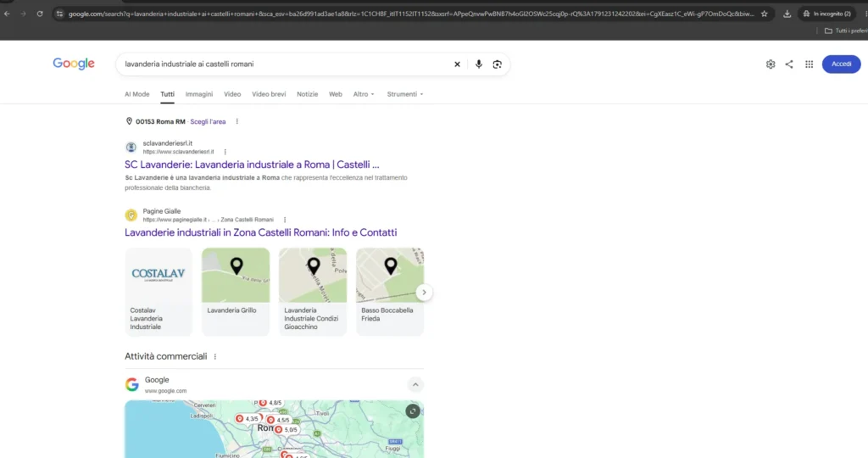This screenshot has width=868, height=458.
Task: Click the www.google.com source text
Action: [x=165, y=391]
